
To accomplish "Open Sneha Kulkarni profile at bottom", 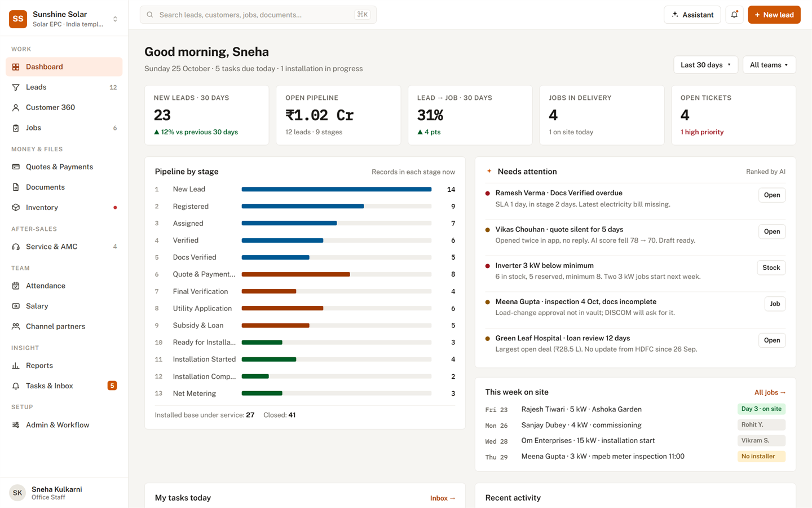I will (x=64, y=493).
